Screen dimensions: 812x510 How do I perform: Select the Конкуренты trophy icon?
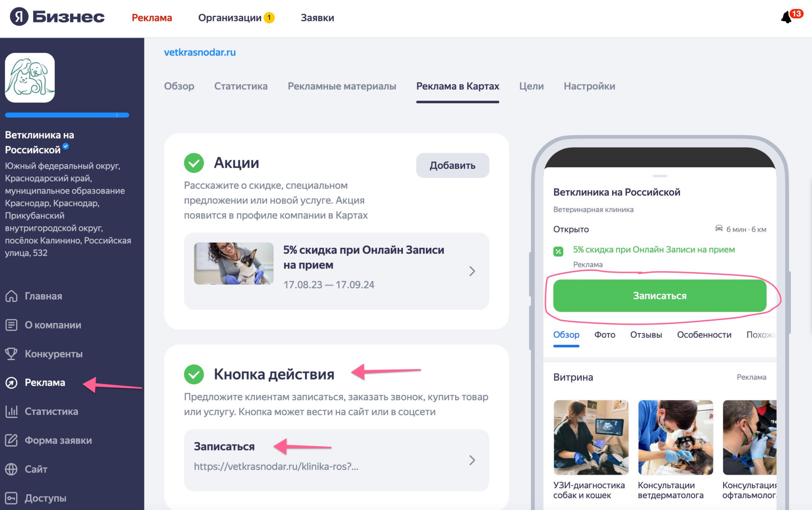click(x=11, y=354)
